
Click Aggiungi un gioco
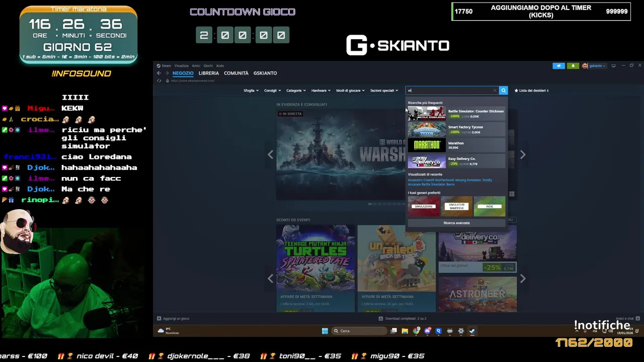(176, 318)
